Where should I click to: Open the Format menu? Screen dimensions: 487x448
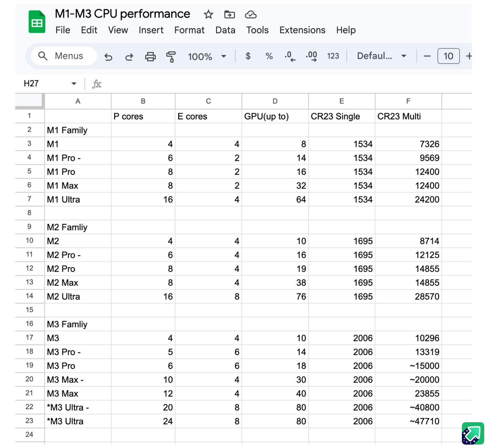point(190,30)
